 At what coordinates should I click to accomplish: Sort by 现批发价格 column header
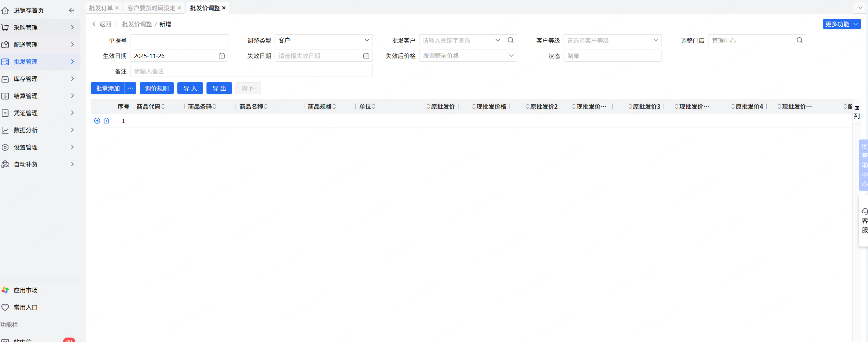489,107
